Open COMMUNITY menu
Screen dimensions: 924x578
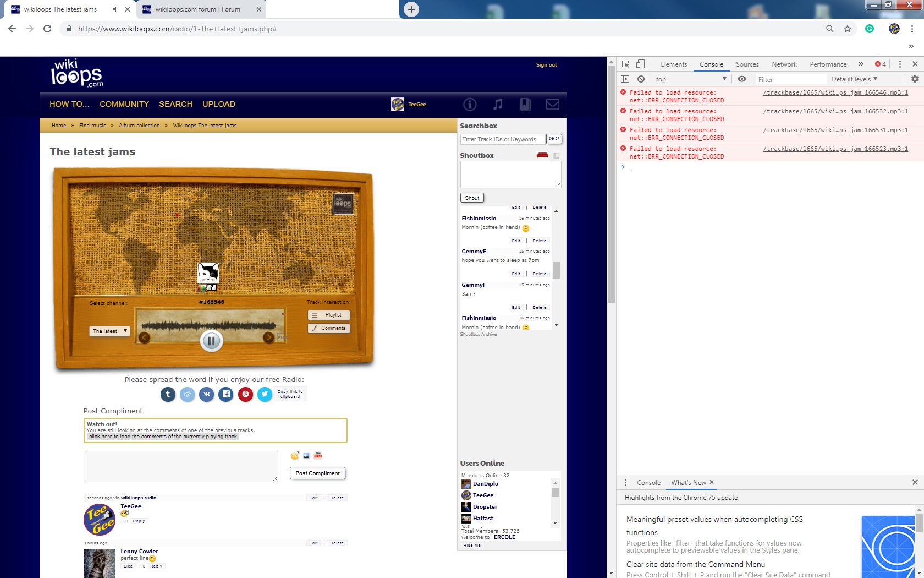click(x=124, y=104)
